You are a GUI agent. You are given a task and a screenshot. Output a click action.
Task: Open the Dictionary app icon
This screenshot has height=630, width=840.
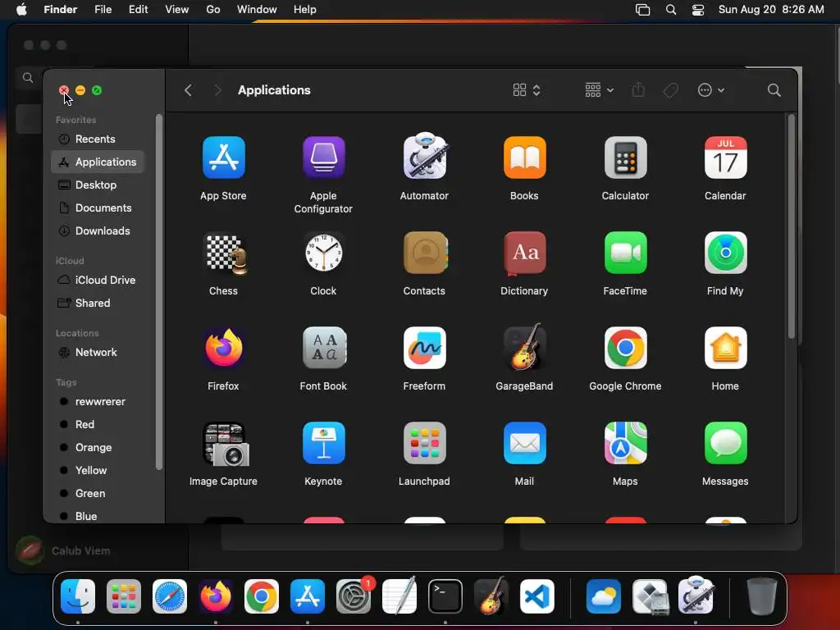pos(524,253)
